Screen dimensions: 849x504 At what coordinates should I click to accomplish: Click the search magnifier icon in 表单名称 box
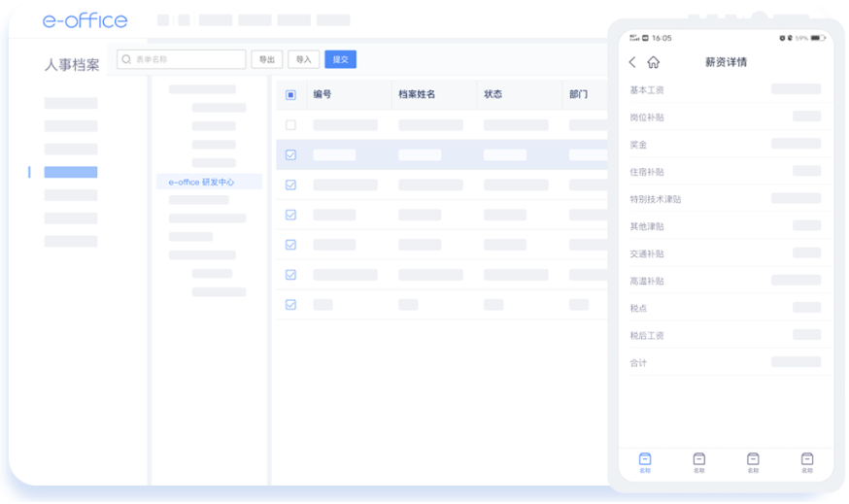click(126, 59)
